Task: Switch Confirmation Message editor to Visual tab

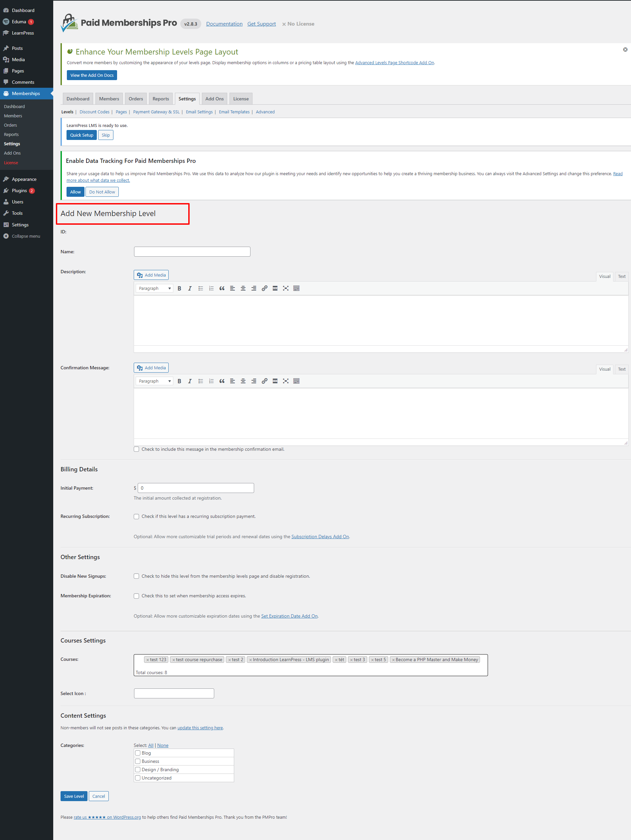Action: [x=604, y=369]
